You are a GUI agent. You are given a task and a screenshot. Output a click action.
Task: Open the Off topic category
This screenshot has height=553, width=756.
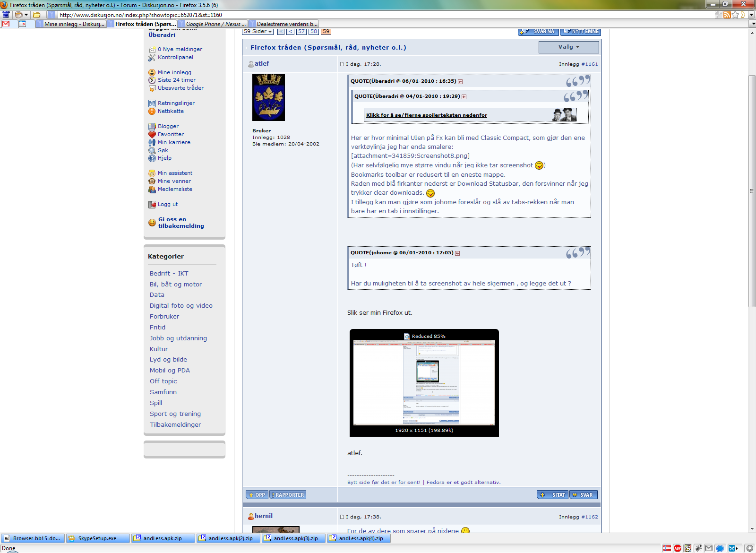[x=163, y=381]
